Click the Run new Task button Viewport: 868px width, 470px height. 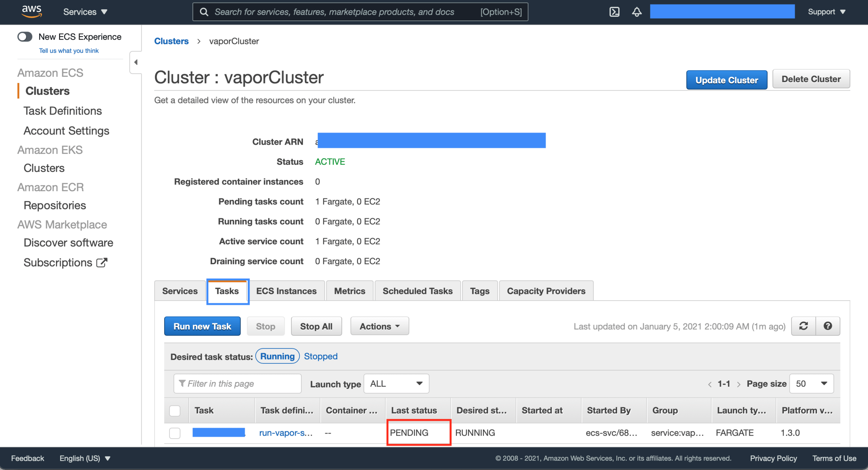click(x=202, y=326)
